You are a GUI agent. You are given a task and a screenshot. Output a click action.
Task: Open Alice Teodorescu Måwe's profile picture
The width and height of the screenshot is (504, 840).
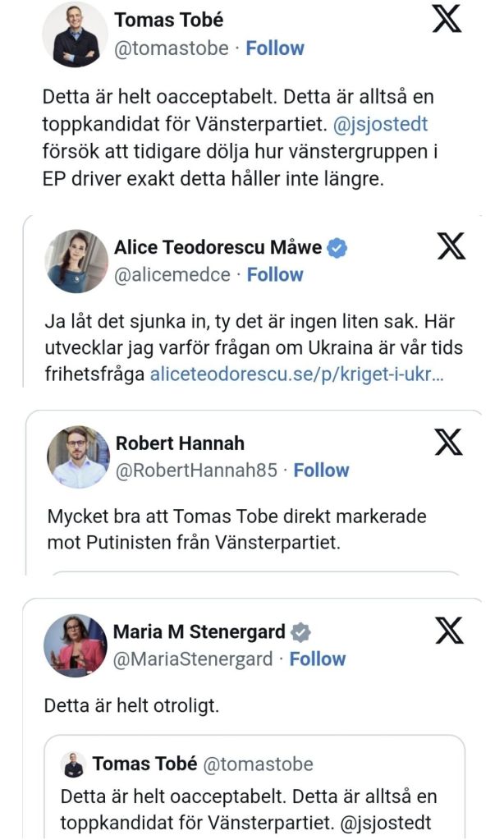(76, 261)
